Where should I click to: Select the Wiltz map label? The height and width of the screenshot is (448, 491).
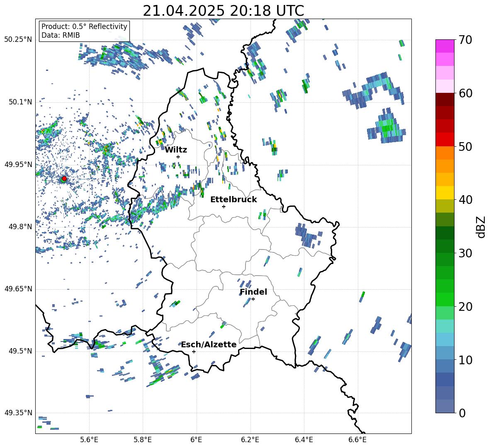pyautogui.click(x=176, y=150)
